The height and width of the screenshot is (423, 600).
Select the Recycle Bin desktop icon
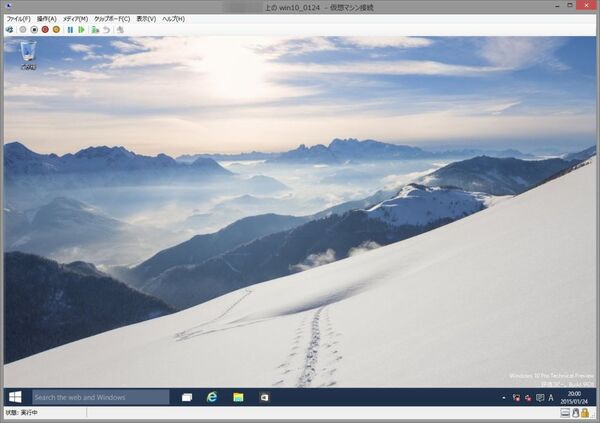point(28,55)
